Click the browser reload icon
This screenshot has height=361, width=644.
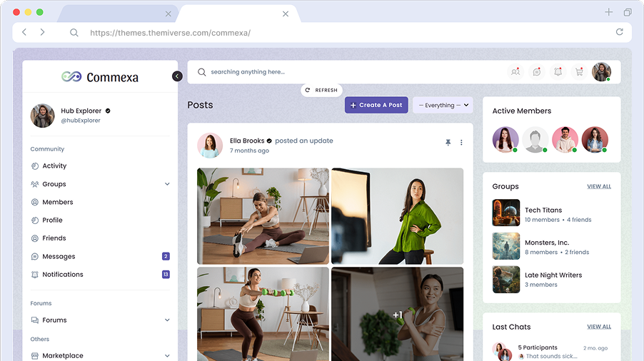tap(619, 32)
